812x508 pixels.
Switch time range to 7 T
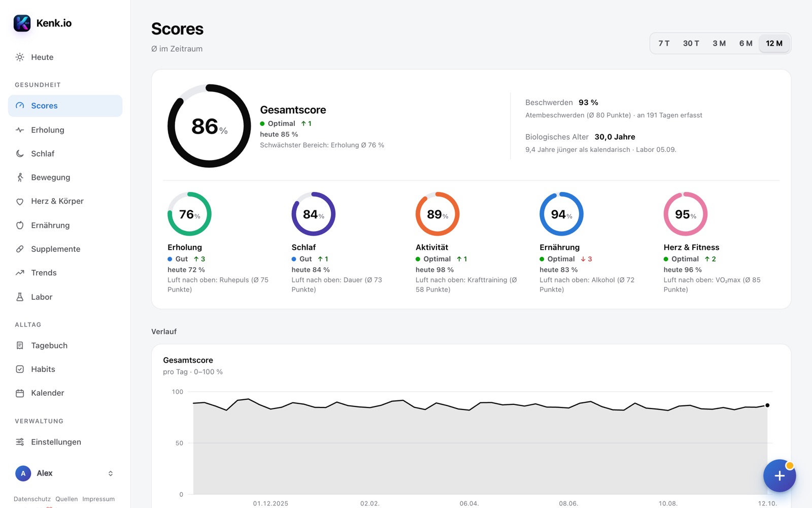pos(664,43)
